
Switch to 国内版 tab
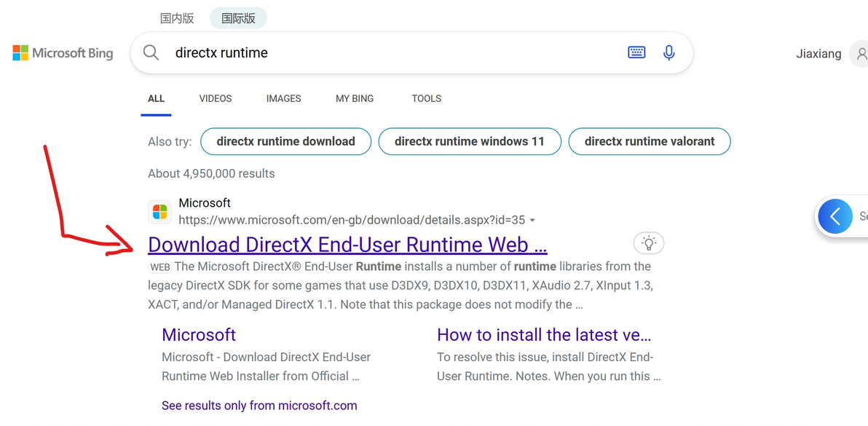[177, 18]
